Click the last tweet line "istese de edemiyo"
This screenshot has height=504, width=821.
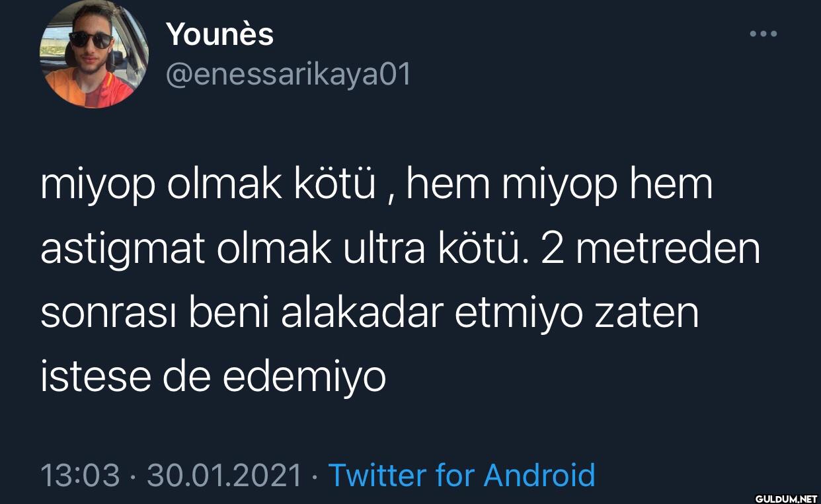pyautogui.click(x=214, y=376)
